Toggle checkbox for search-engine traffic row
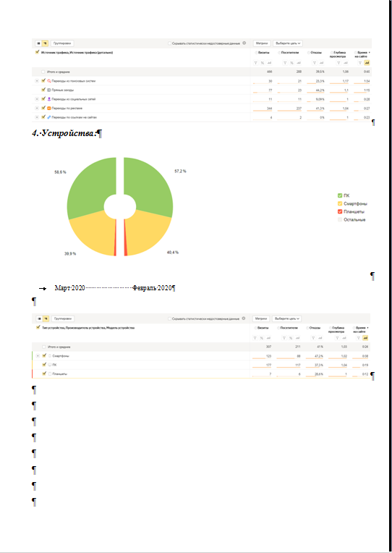Viewport: 392px width, 553px height. 43,81
